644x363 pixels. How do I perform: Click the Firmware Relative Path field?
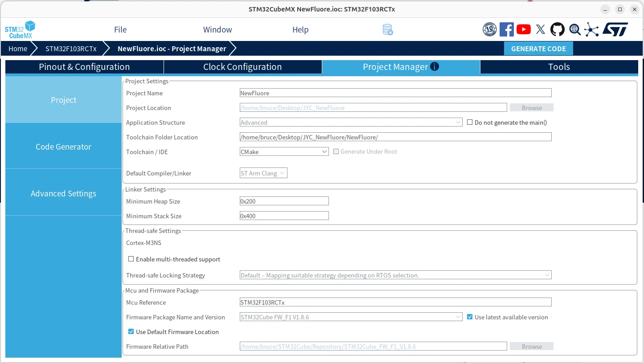pyautogui.click(x=373, y=347)
